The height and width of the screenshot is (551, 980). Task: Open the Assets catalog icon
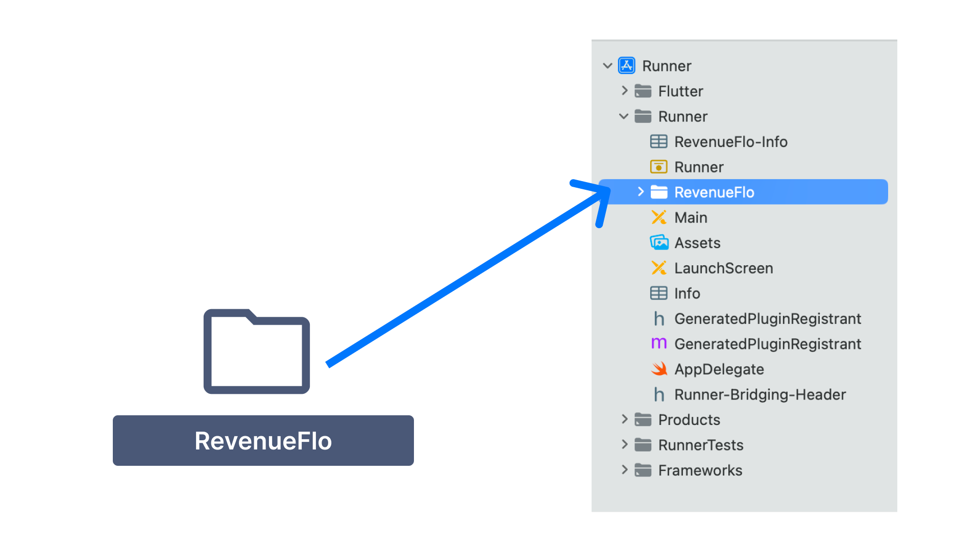coord(659,242)
